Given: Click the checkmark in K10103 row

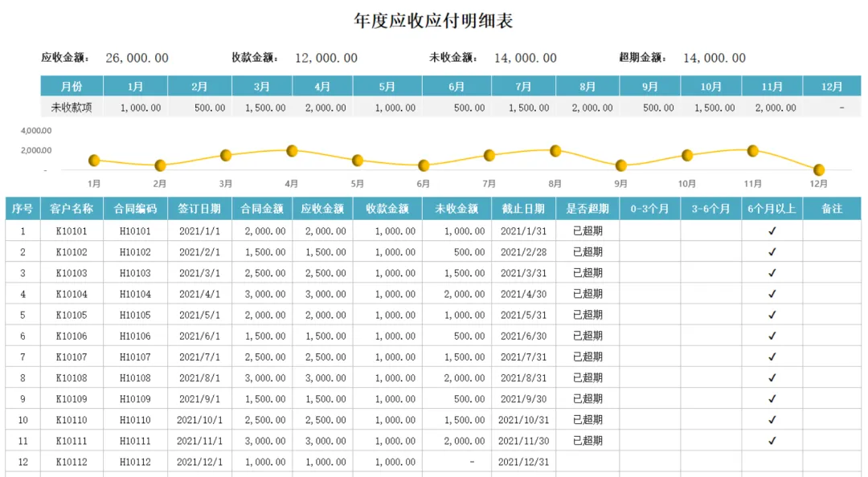Looking at the screenshot, I should 772,273.
